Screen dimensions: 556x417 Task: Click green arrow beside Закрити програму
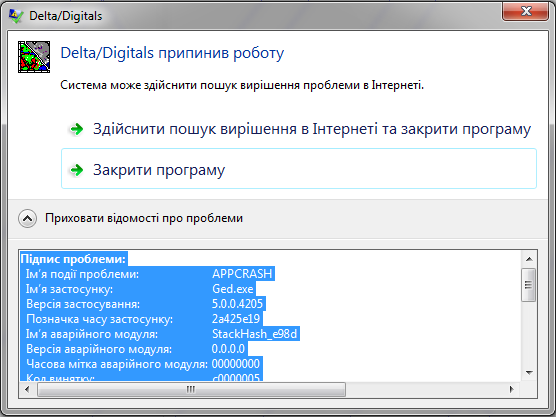click(77, 170)
